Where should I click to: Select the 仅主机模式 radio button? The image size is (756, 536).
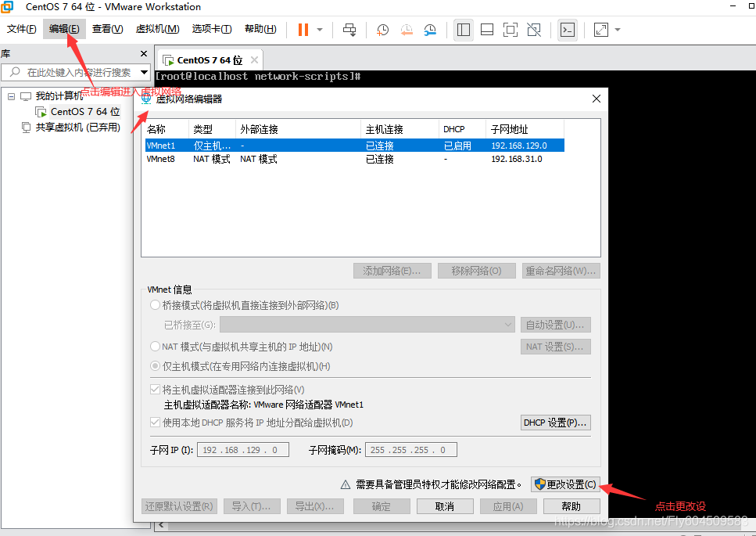tap(155, 366)
